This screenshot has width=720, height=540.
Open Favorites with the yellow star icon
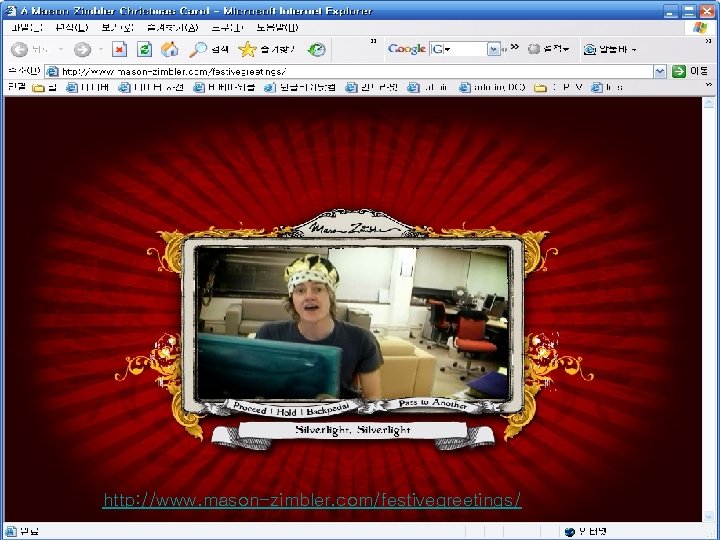(x=247, y=49)
